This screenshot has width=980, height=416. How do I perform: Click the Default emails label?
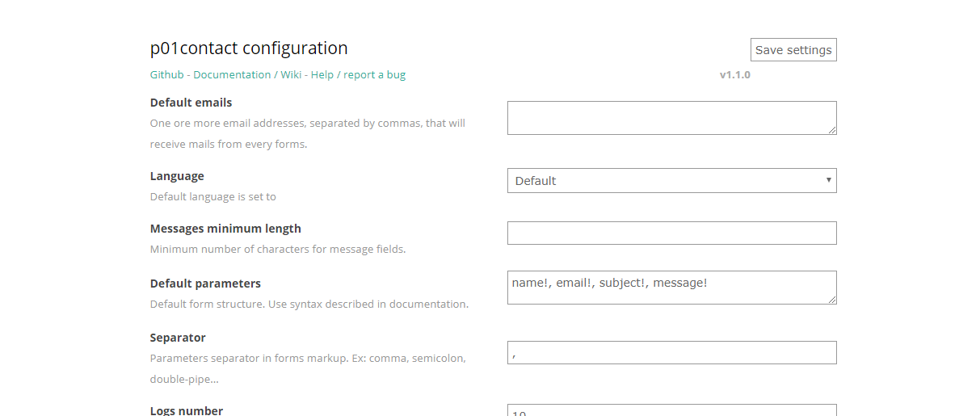[191, 103]
